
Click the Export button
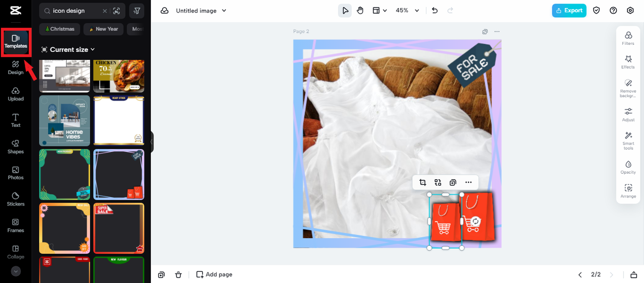pos(569,11)
